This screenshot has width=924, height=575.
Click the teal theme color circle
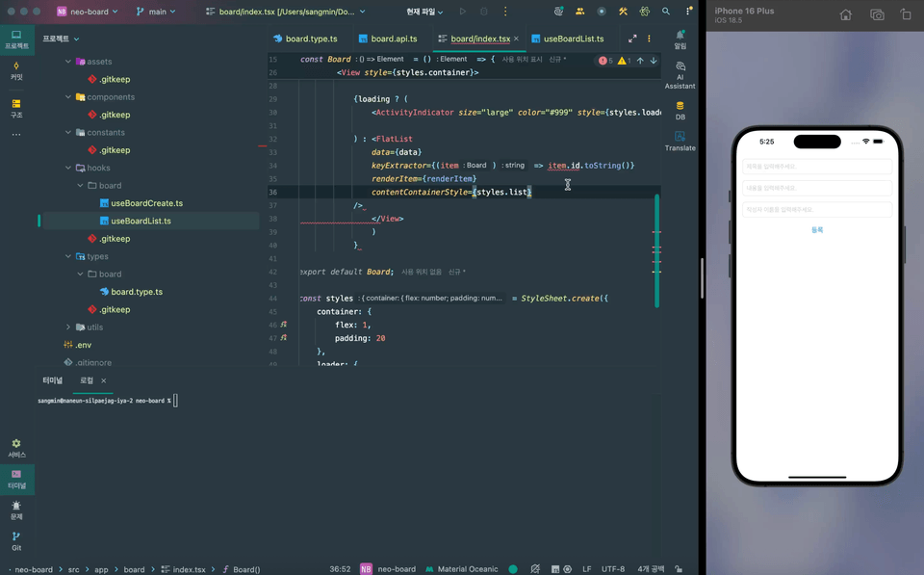[513, 569]
